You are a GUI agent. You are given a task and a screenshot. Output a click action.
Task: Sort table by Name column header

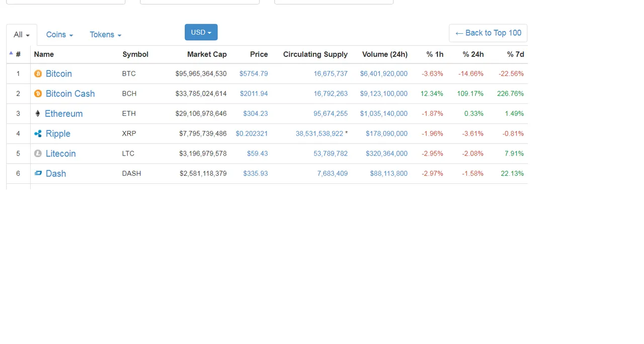[44, 54]
